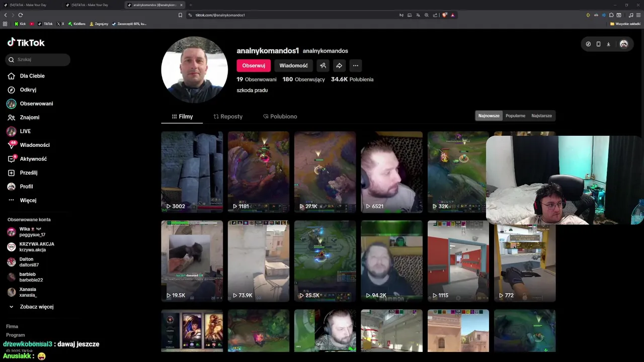Screen dimensions: 644x362
Task: Sort videos by Popularne
Action: point(515,116)
